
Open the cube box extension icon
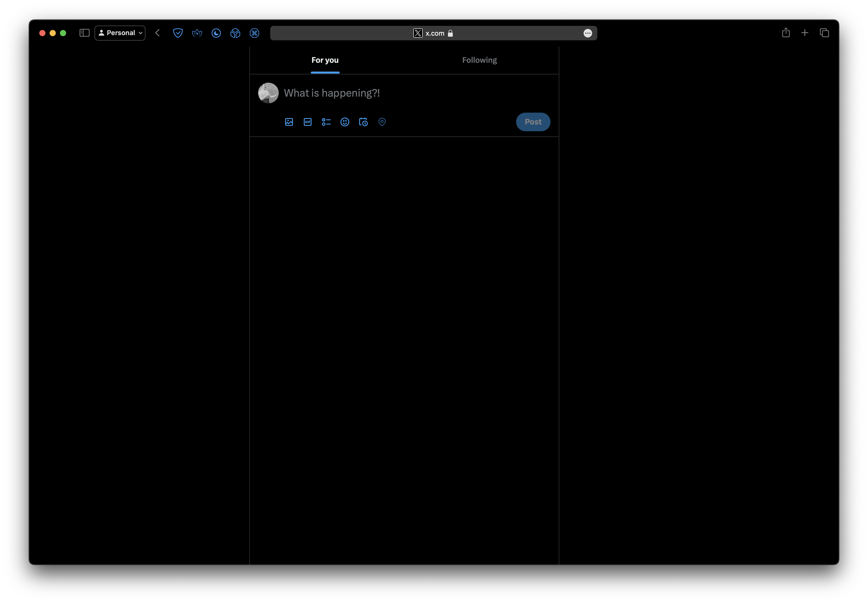235,33
